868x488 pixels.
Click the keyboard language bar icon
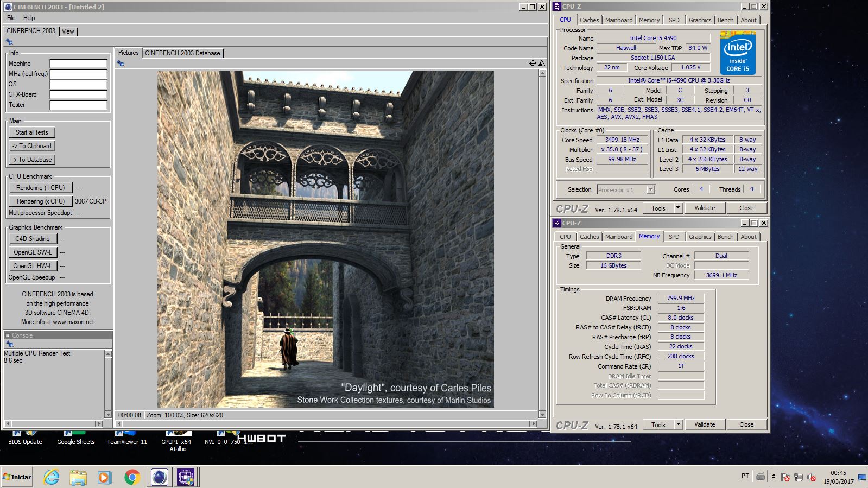coord(761,476)
